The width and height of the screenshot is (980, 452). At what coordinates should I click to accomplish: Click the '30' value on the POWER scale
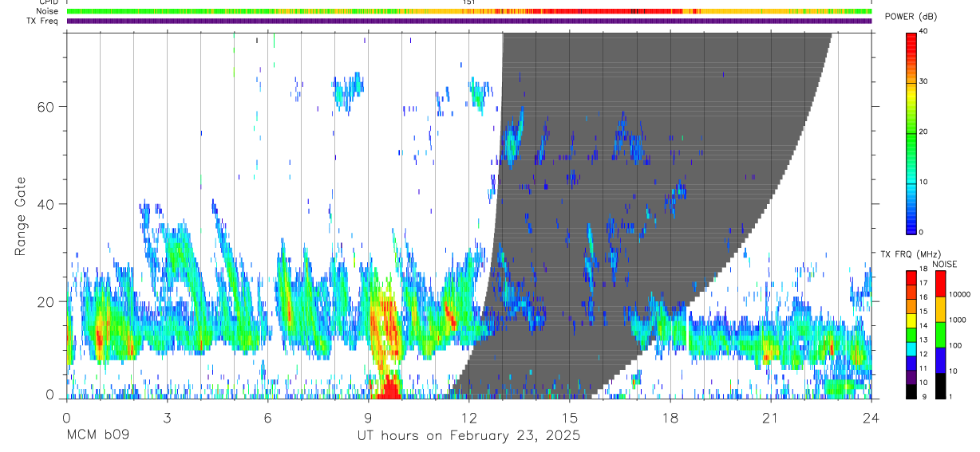pos(924,82)
